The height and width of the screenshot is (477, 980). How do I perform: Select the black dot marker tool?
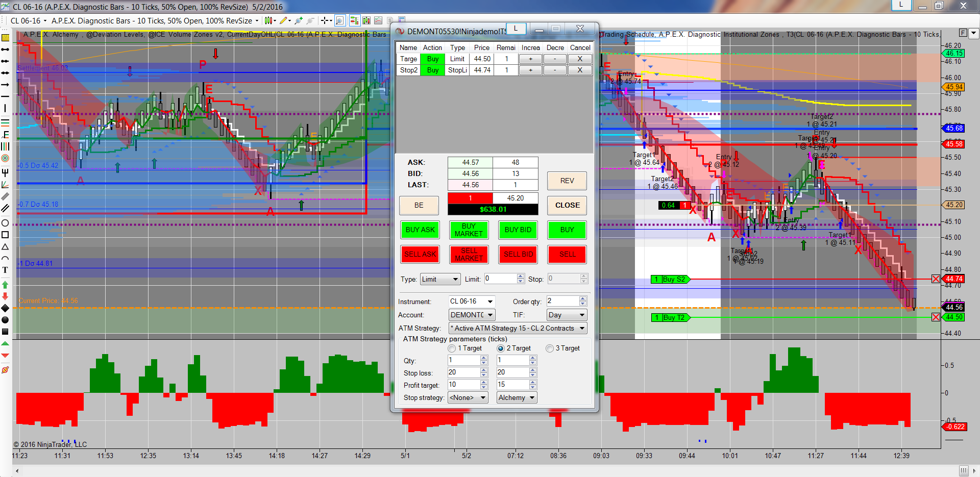pos(5,320)
